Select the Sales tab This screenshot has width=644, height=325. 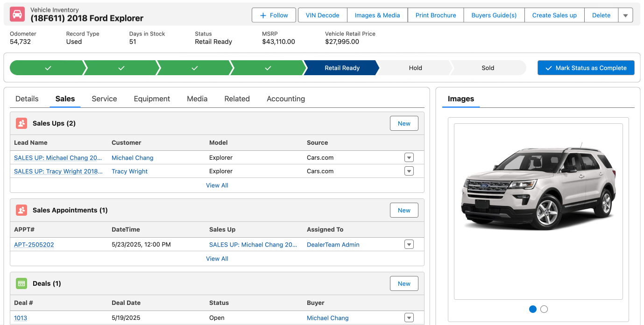click(x=65, y=99)
